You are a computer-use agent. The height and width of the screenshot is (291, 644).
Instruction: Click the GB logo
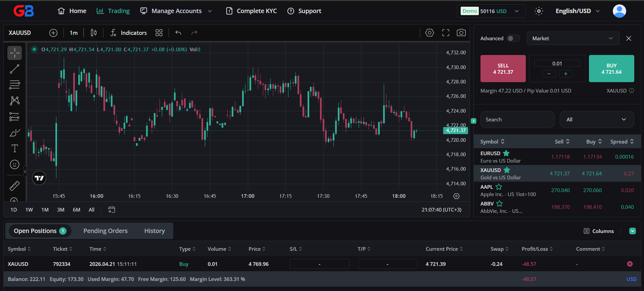coord(24,11)
